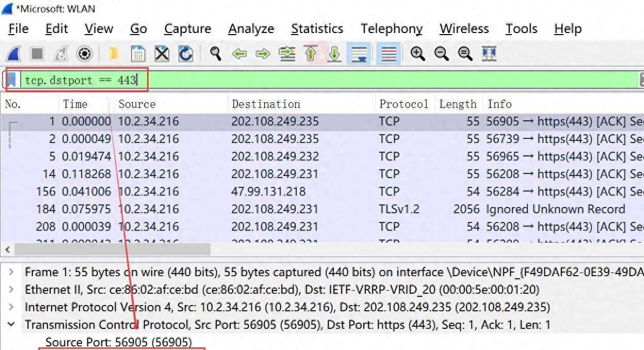Screen dimensions: 644x350
Task: Open the Telephony menu
Action: pos(391,29)
